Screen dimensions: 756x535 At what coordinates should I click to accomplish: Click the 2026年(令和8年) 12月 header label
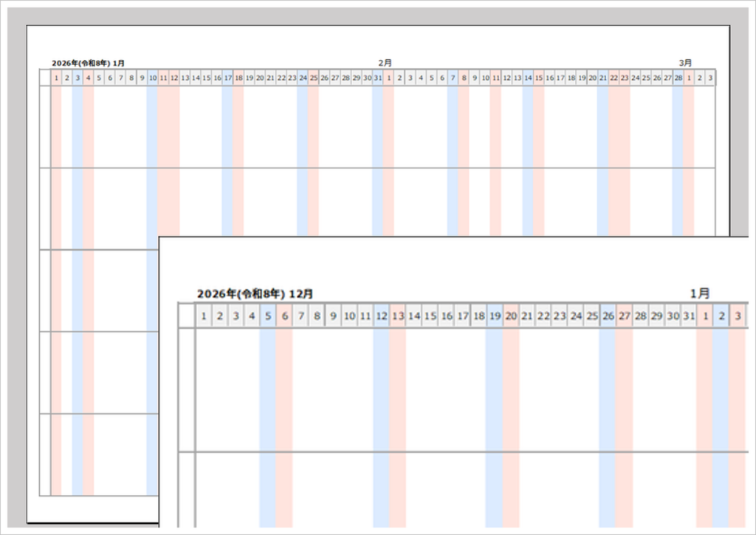click(x=255, y=293)
